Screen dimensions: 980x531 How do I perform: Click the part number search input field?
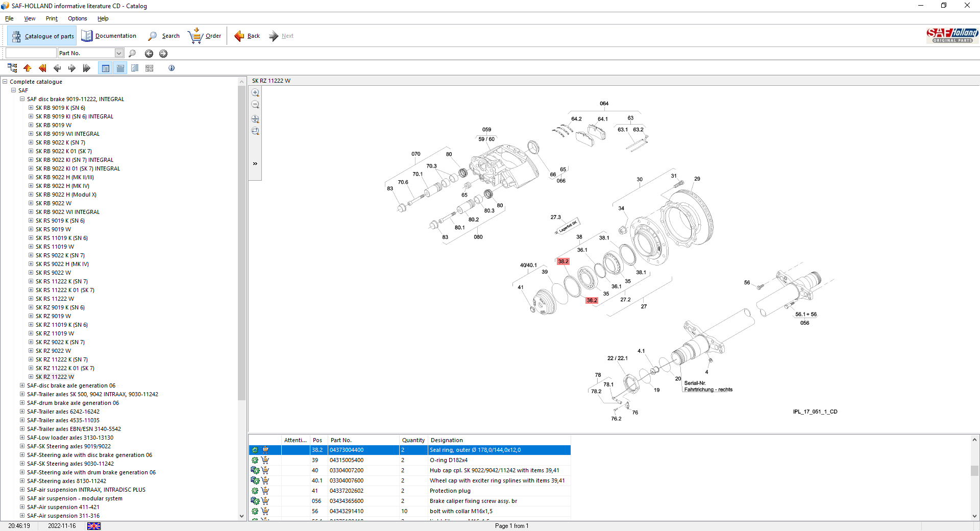[x=31, y=53]
